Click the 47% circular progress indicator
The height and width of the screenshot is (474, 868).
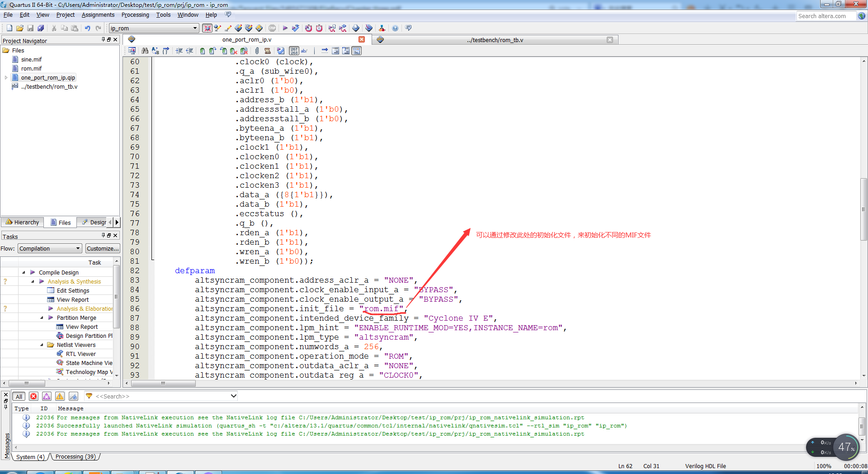846,447
